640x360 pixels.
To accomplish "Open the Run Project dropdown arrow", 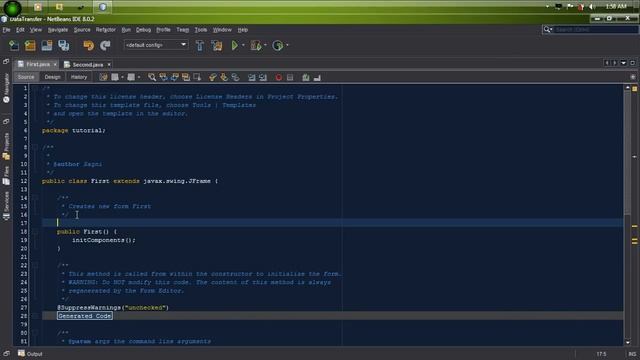I will (x=243, y=45).
